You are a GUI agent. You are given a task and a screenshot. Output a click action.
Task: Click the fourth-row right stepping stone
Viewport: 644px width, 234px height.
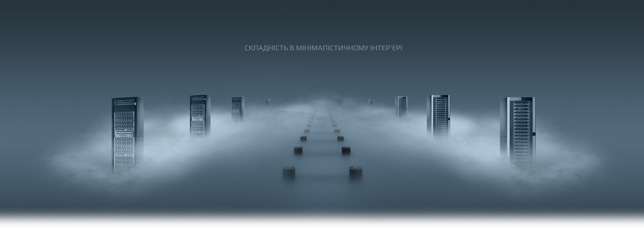[x=337, y=131]
